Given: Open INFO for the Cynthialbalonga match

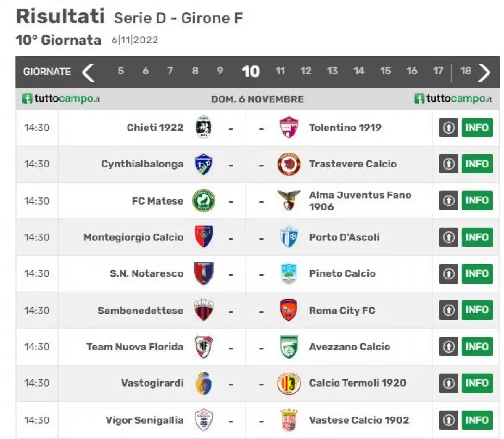Looking at the screenshot, I should coord(477,164).
